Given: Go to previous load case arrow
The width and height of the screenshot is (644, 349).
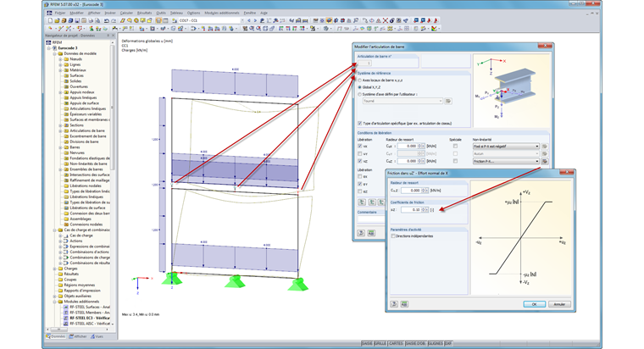Looking at the screenshot, I should (x=249, y=20).
